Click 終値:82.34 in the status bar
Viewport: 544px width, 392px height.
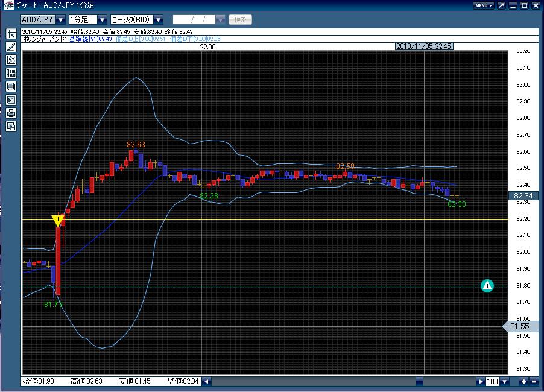coord(183,381)
